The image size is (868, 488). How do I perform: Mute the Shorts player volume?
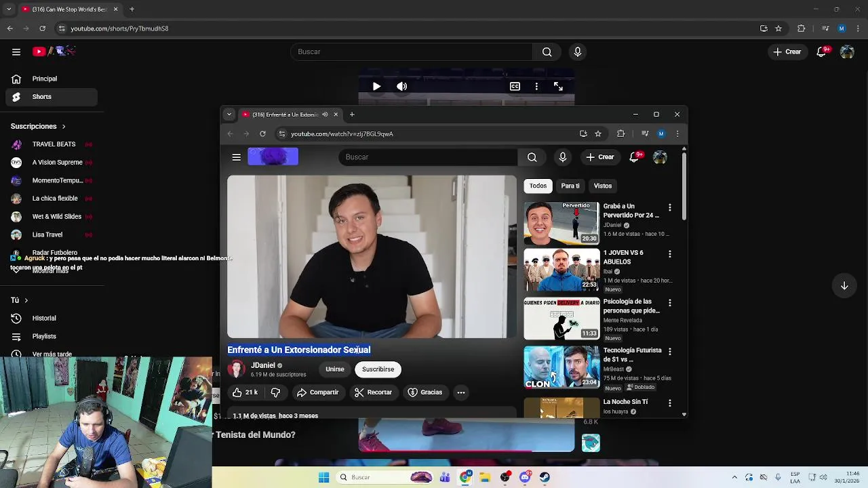coord(402,86)
